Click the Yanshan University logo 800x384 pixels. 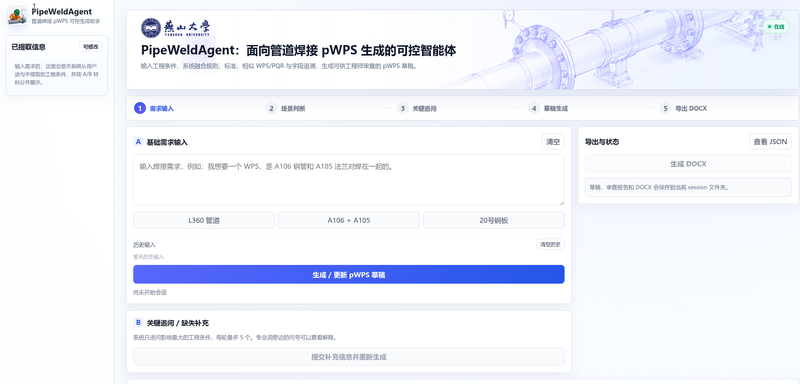[175, 28]
